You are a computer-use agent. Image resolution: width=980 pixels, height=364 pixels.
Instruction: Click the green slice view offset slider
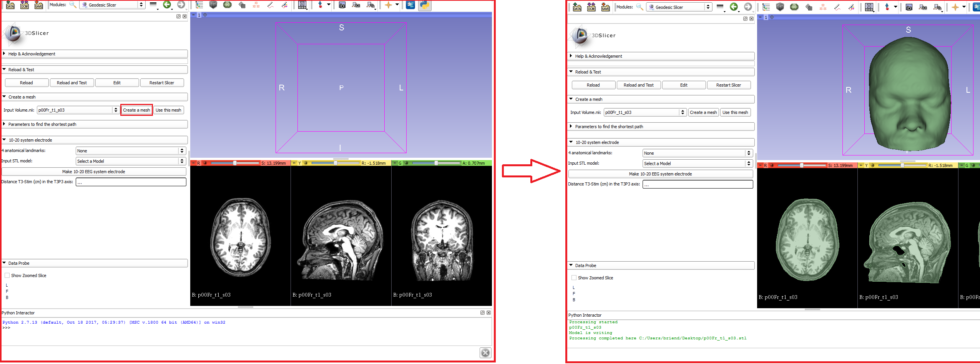pyautogui.click(x=436, y=163)
